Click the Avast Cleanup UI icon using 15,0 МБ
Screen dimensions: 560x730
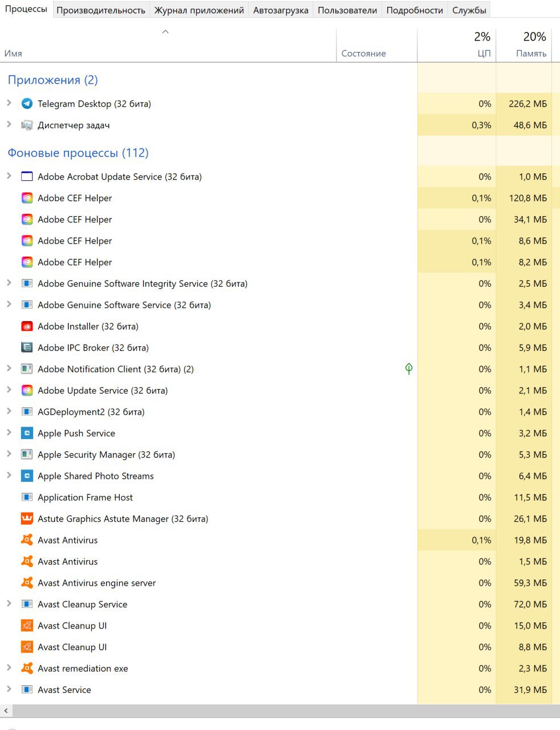(27, 626)
